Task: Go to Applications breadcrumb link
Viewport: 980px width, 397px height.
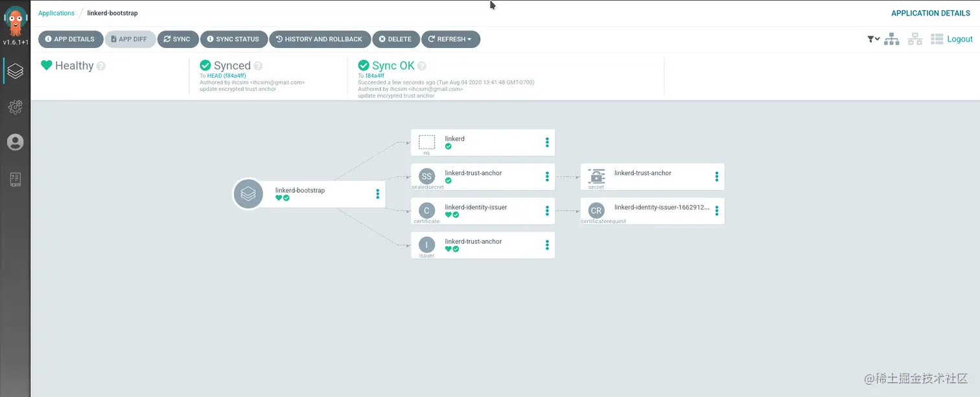Action: (56, 13)
